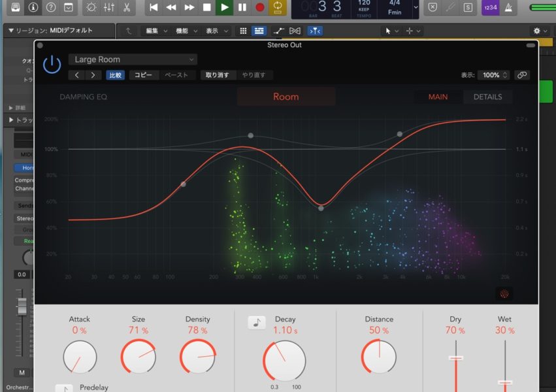Show the Inspector with the info icon

tap(33, 7)
